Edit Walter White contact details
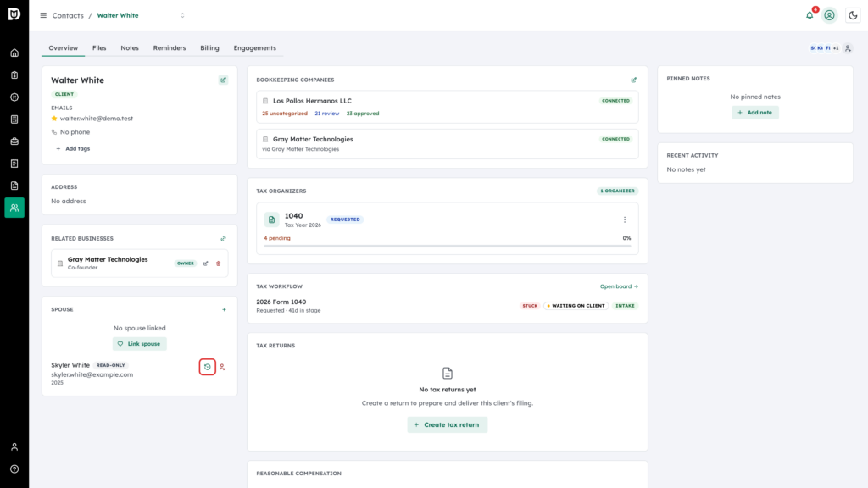The image size is (868, 488). tap(223, 80)
